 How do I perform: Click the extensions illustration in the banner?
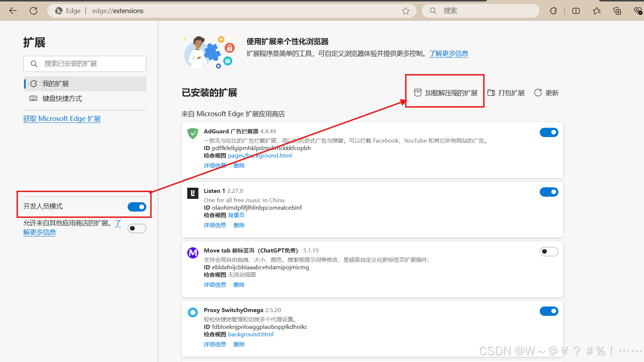[210, 52]
